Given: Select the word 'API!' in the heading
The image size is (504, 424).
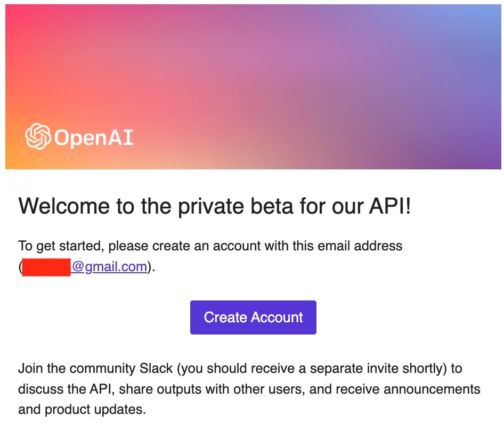Looking at the screenshot, I should coord(390,206).
